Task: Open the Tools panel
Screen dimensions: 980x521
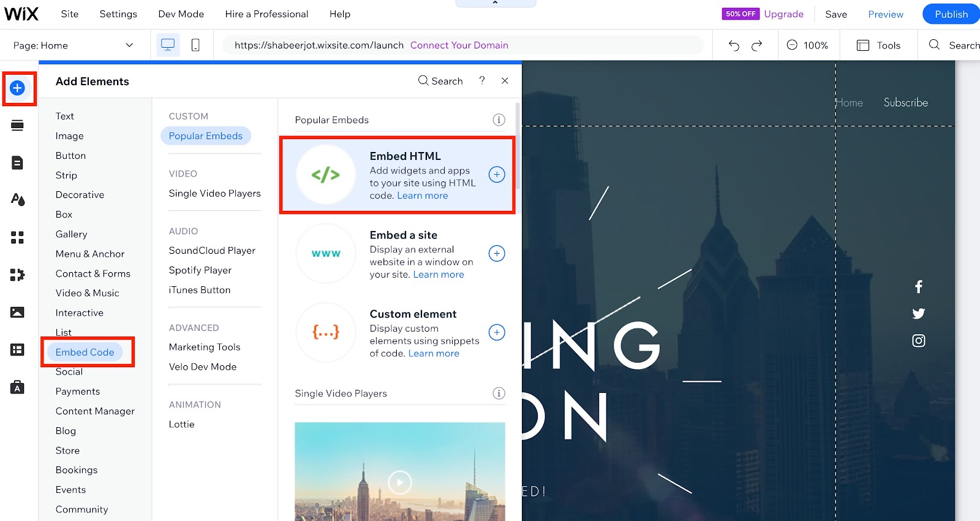Action: 878,45
